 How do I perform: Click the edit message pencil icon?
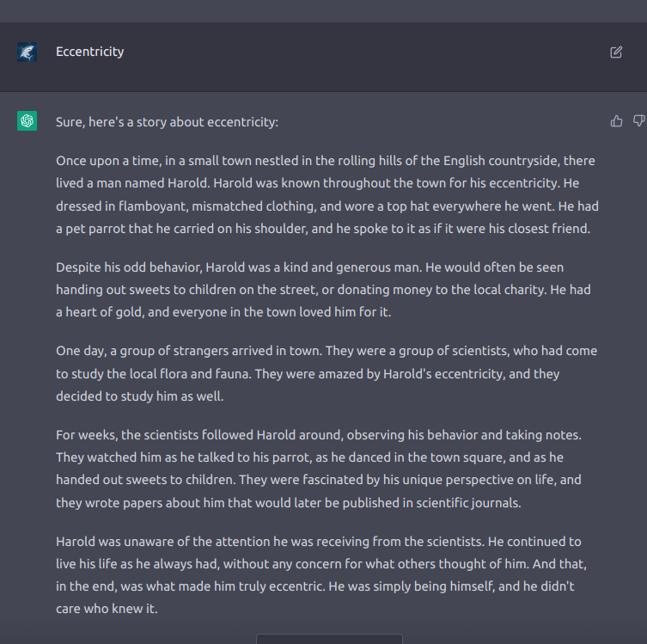(x=616, y=52)
